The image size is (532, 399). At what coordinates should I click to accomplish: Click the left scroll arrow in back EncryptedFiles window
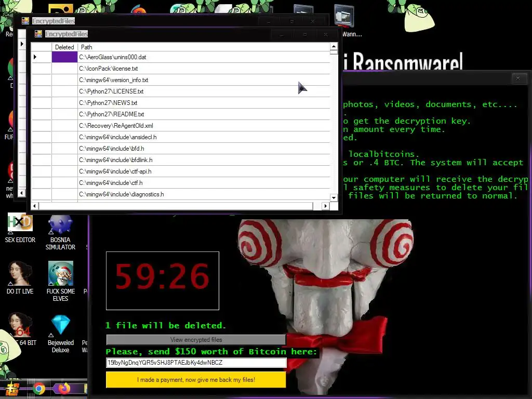(21, 193)
